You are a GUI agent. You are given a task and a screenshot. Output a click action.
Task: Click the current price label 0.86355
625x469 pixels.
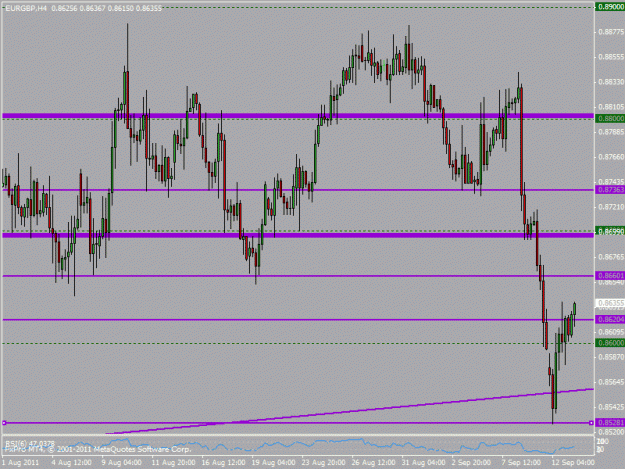click(610, 303)
